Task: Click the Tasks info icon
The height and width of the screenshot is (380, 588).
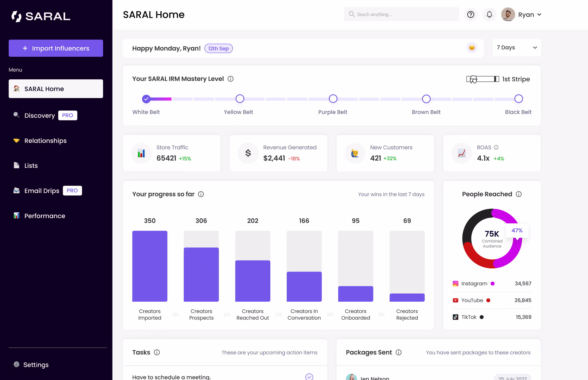Action: tap(157, 352)
